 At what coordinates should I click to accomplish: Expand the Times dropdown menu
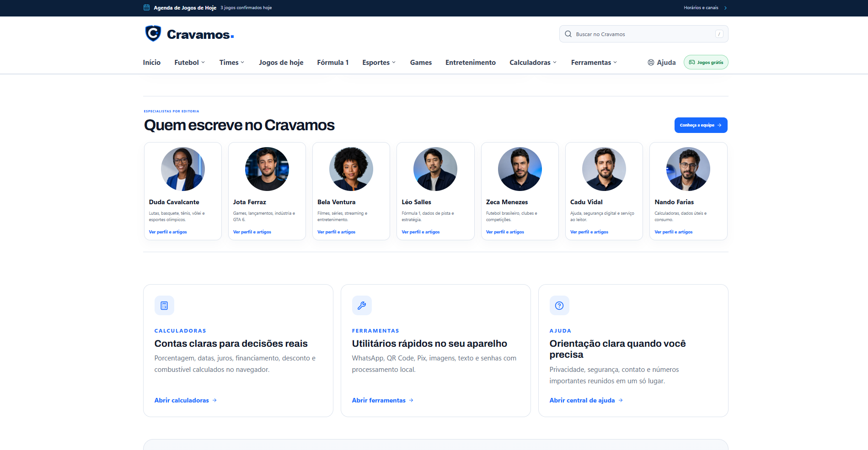coord(232,63)
